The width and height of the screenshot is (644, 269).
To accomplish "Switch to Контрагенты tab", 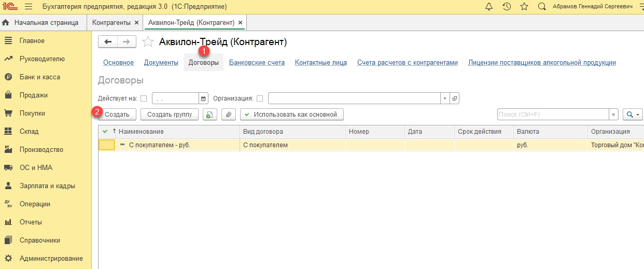I will click(x=111, y=23).
